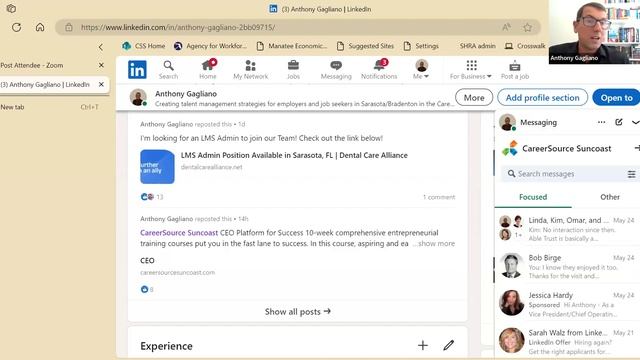Open Linda, Kim, Omar group conversation
Image resolution: width=640 pixels, height=360 pixels.
(567, 229)
